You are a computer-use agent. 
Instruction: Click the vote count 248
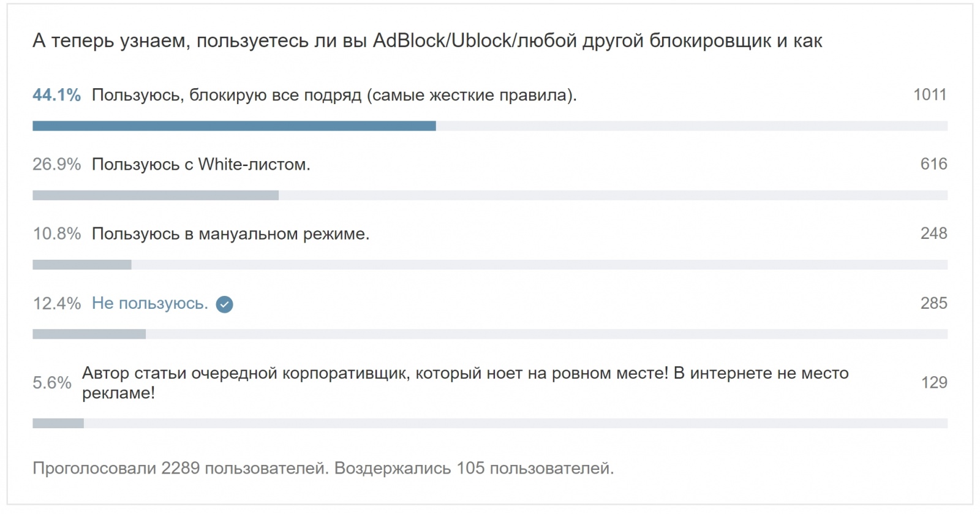pyautogui.click(x=933, y=233)
